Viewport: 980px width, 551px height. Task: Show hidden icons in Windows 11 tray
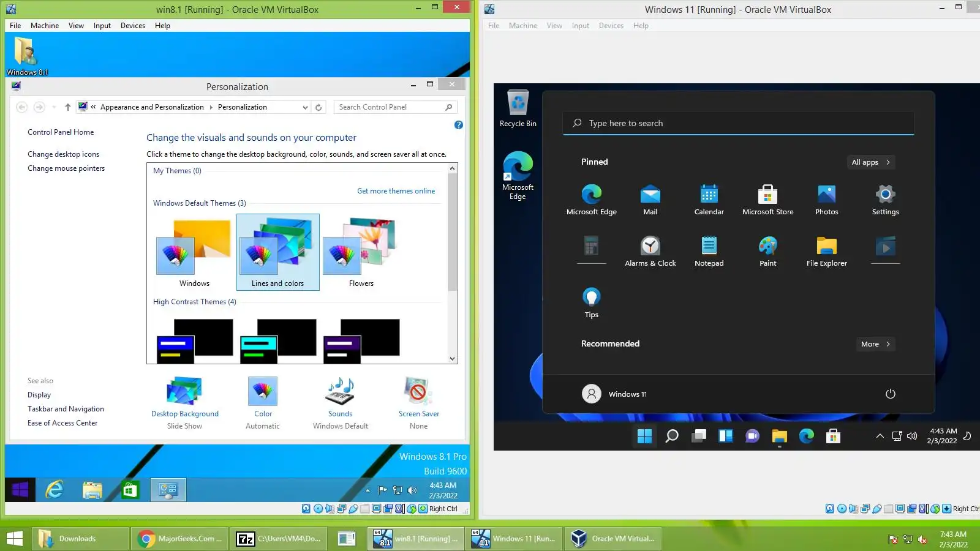(880, 436)
